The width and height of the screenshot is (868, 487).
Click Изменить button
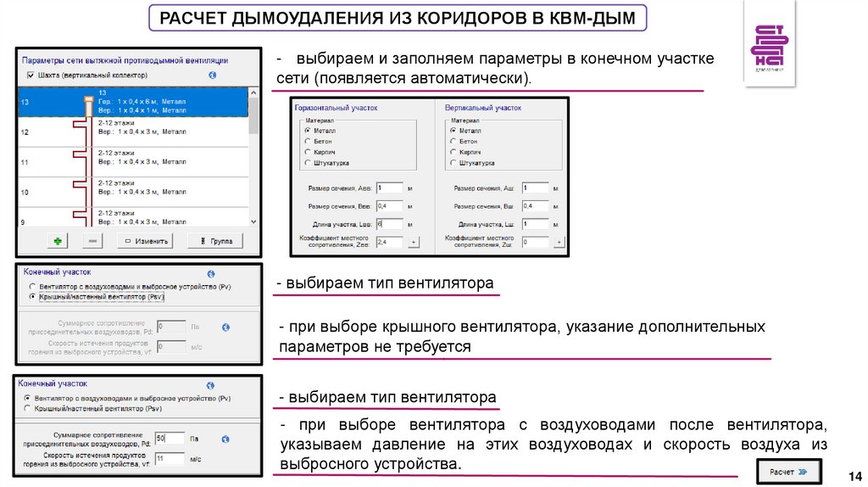pos(145,241)
